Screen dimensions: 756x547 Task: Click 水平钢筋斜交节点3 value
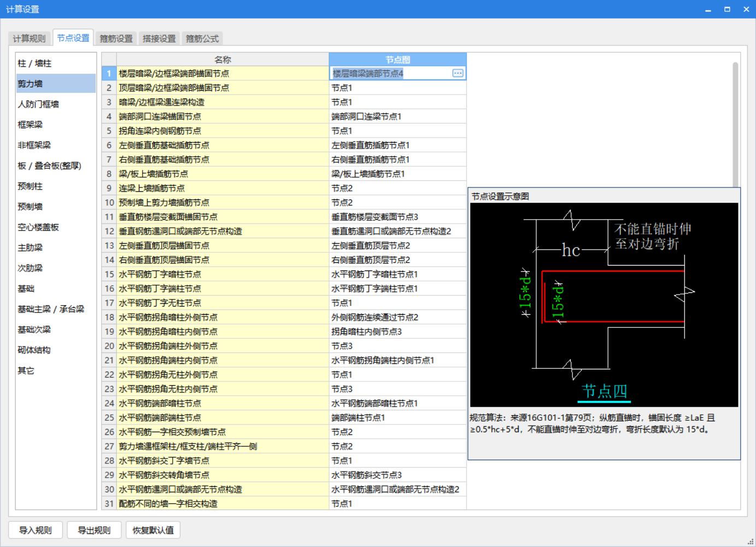(x=397, y=475)
